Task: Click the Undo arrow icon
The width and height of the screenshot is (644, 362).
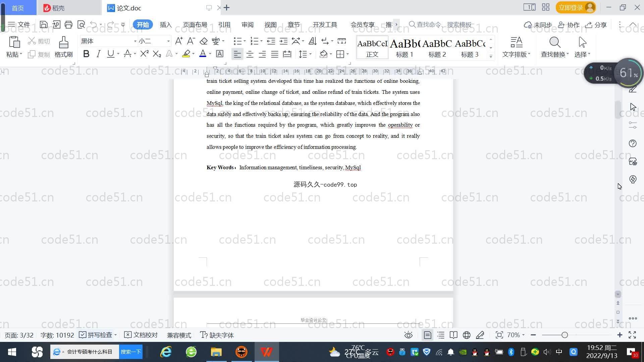Action: 94,24
